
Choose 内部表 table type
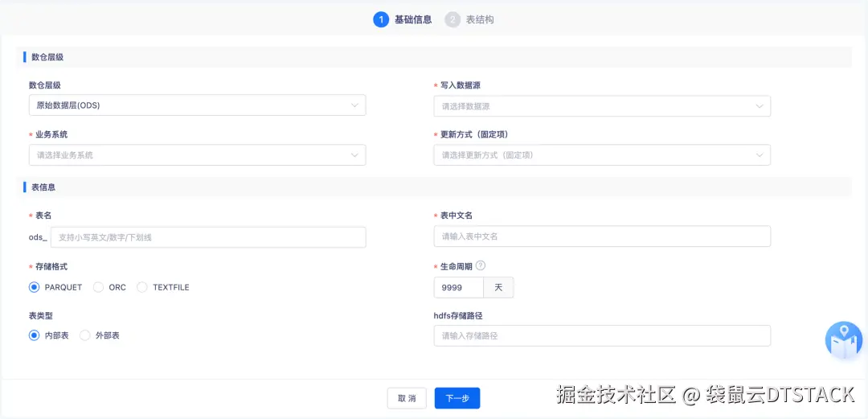pos(35,335)
